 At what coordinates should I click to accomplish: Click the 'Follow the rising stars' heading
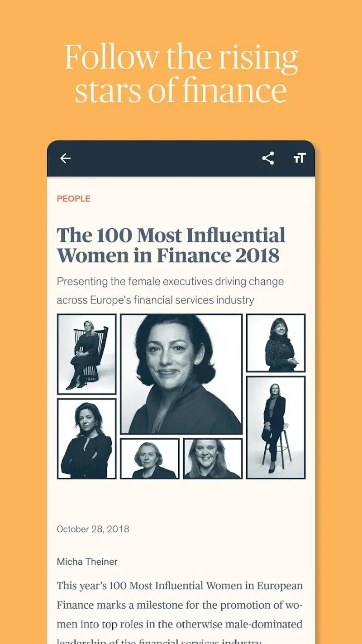click(x=181, y=74)
